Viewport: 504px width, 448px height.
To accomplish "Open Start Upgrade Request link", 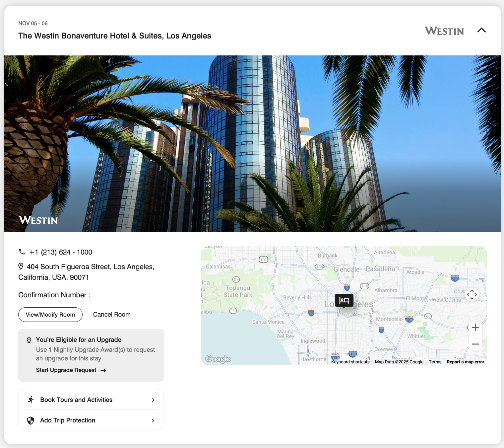I will point(66,370).
